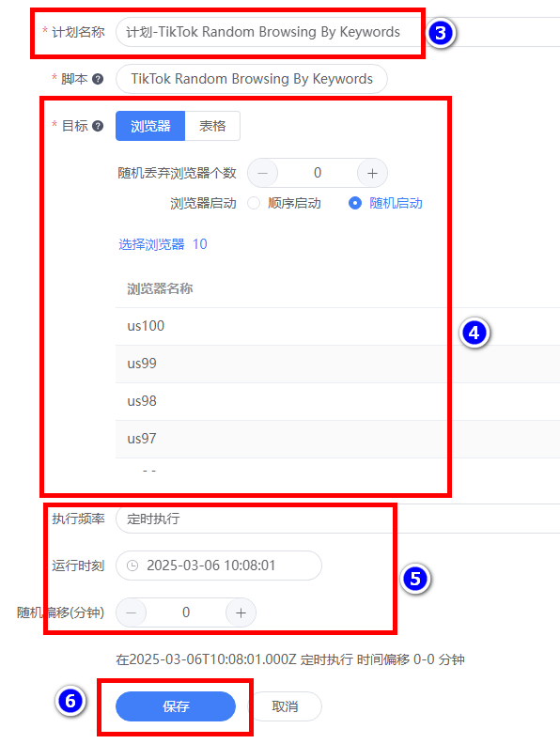Click the 取消 button

[x=285, y=706]
